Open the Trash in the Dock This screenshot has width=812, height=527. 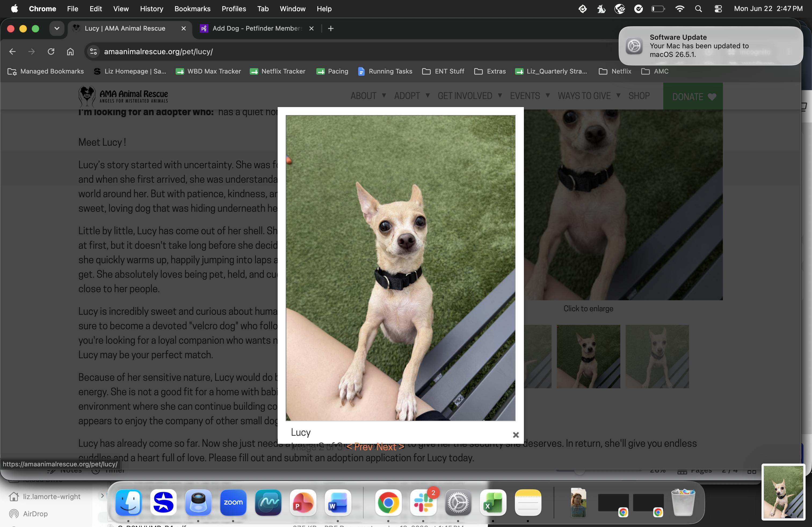coord(683,503)
